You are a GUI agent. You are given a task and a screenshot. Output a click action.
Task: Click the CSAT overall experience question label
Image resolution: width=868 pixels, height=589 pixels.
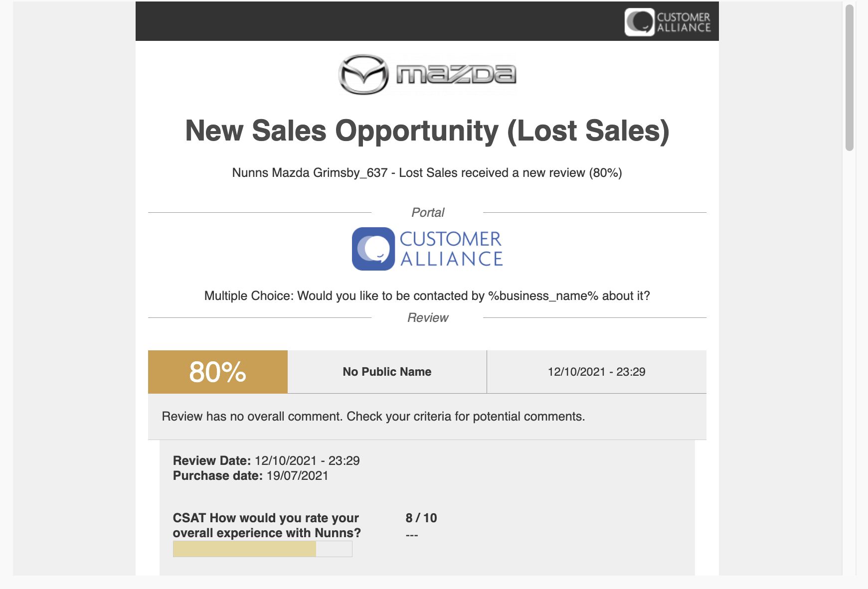coord(267,525)
